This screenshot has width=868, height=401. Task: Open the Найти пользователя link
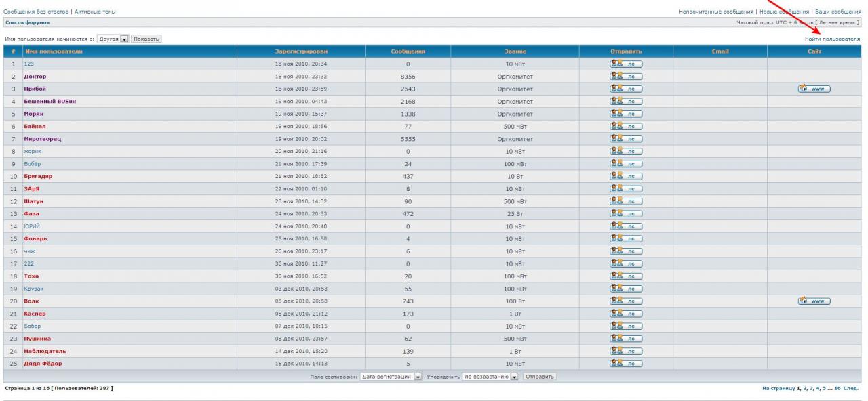832,39
